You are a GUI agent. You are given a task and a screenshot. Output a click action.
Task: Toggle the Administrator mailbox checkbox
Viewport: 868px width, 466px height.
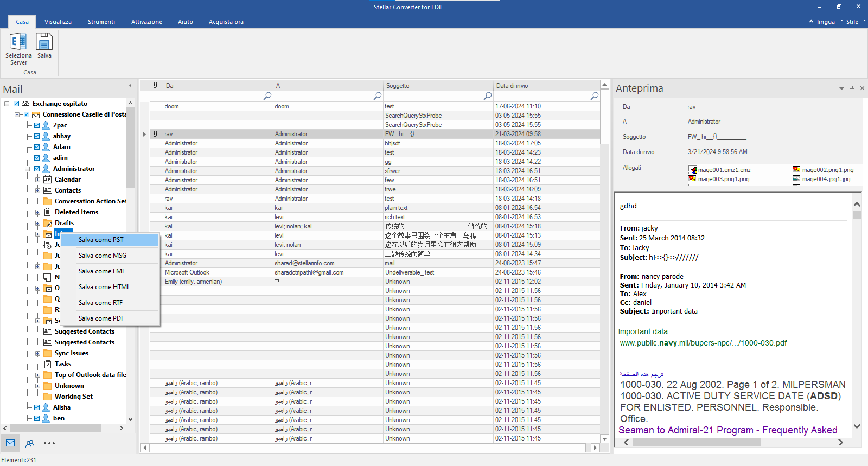coord(37,169)
